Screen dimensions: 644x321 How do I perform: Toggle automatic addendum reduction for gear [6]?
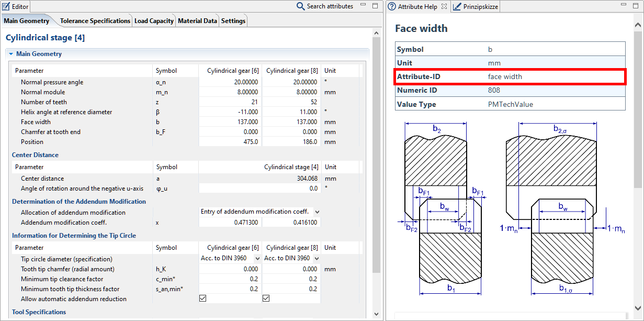203,298
